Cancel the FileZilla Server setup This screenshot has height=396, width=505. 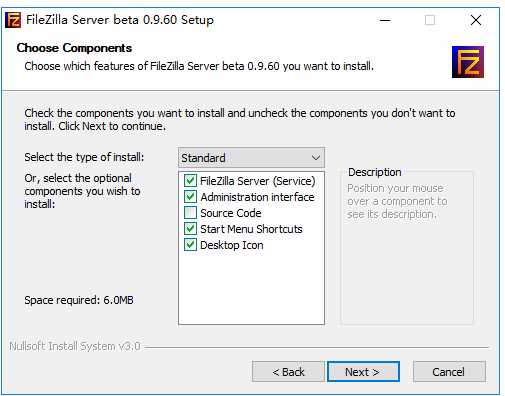(449, 372)
